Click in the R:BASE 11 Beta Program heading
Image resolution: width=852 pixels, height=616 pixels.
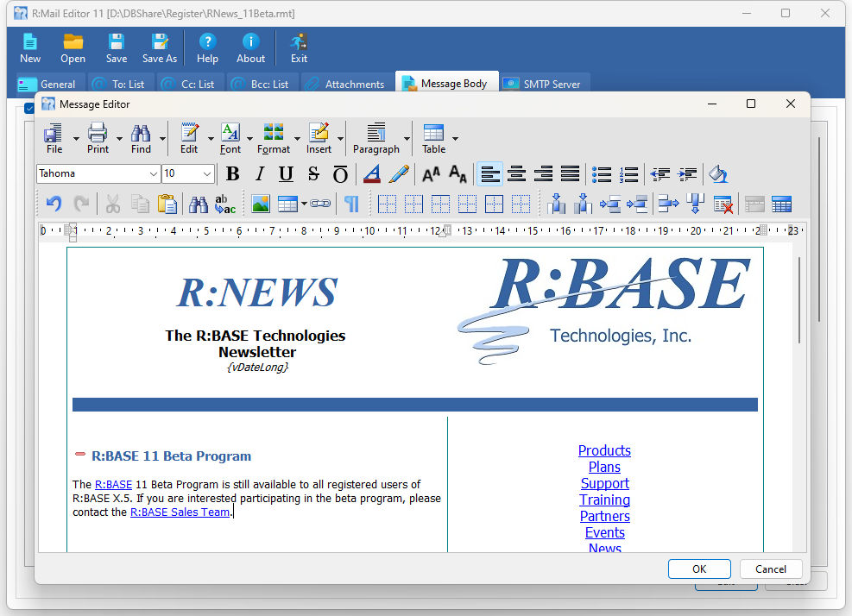[171, 456]
